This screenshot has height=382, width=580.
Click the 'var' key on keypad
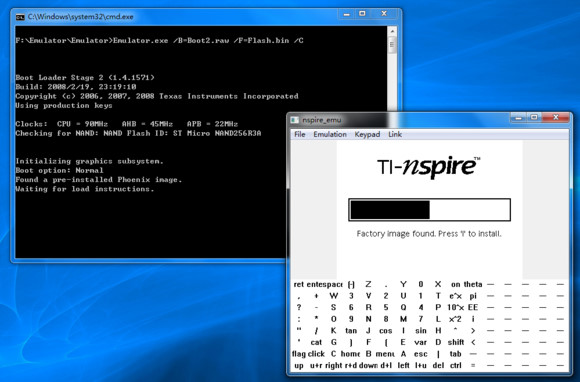pyautogui.click(x=421, y=342)
